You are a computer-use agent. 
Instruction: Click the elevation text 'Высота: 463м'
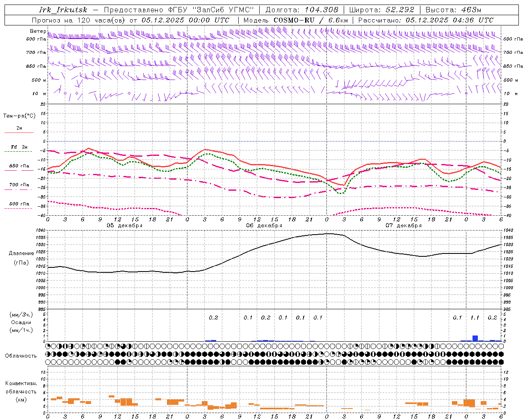(x=453, y=10)
